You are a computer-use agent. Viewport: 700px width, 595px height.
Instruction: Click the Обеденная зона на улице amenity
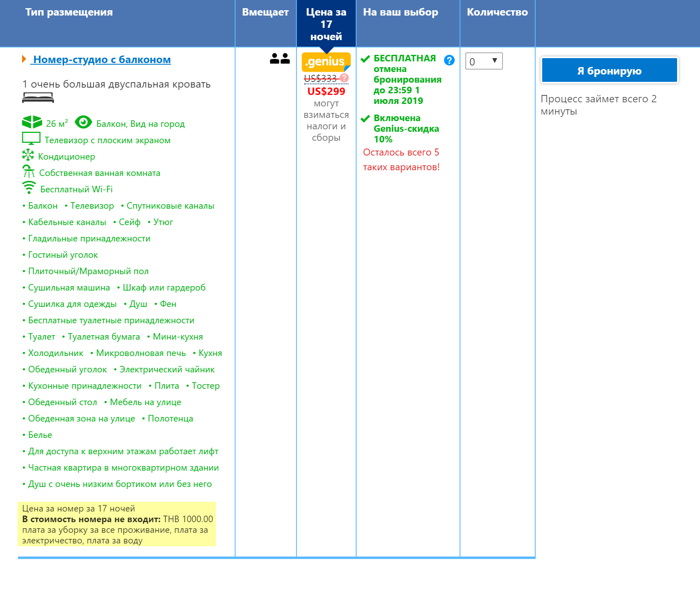[x=82, y=418]
